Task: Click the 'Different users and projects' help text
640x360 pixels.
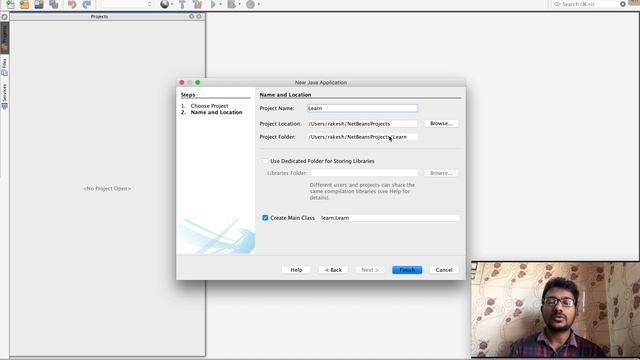Action: (362, 191)
